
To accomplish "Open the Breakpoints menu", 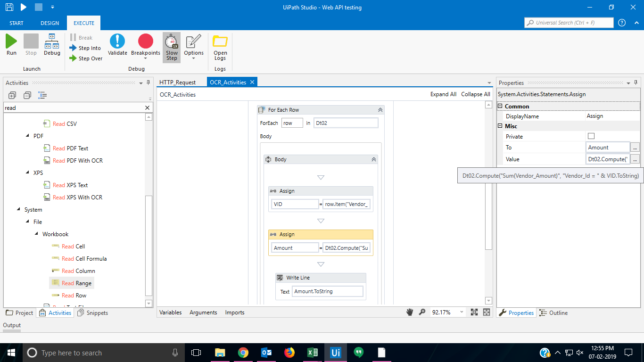I will coord(146,47).
